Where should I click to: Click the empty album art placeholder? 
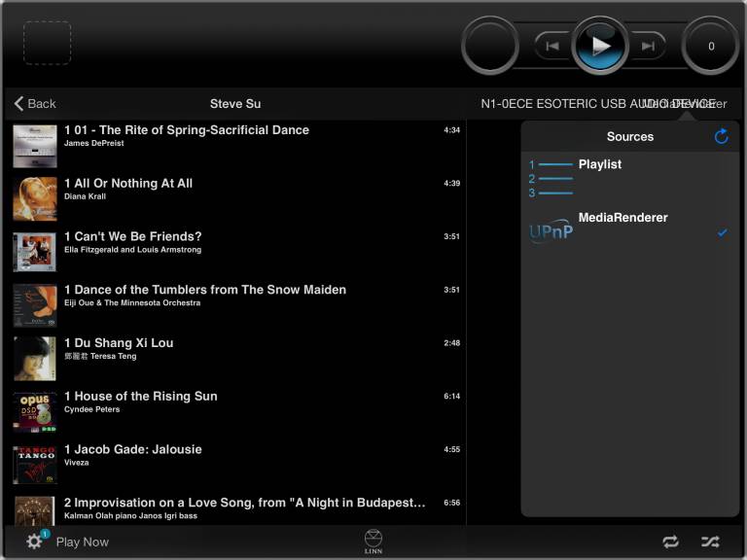[x=47, y=43]
